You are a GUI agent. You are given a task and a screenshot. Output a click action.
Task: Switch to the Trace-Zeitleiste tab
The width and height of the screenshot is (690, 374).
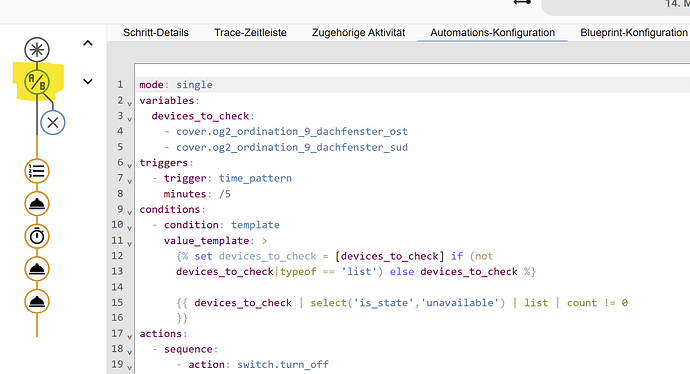250,33
